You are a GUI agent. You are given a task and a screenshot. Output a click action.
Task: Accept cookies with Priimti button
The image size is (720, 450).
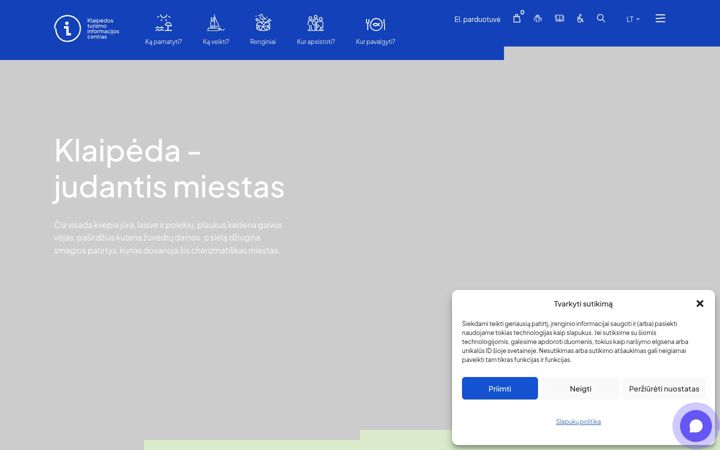click(500, 388)
